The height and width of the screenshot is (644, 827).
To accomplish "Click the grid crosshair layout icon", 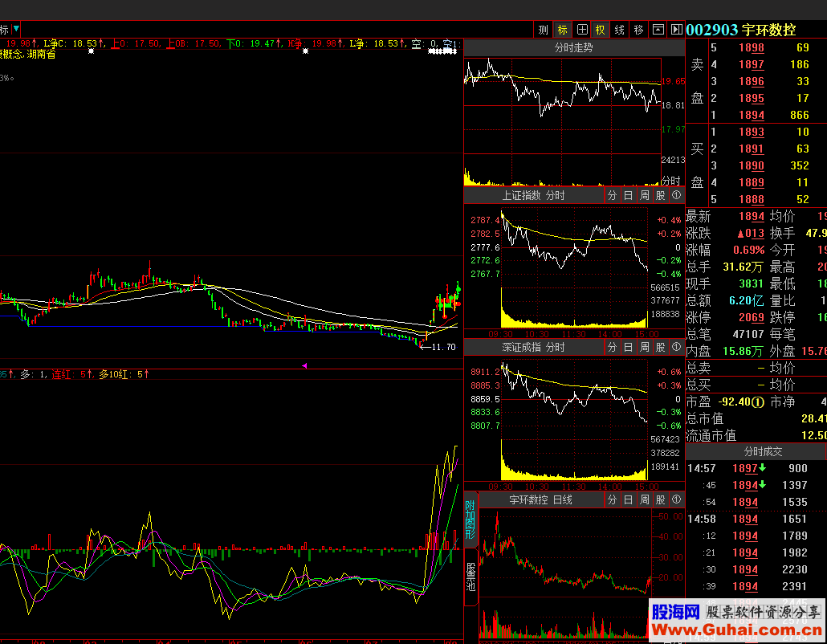I will tap(582, 30).
